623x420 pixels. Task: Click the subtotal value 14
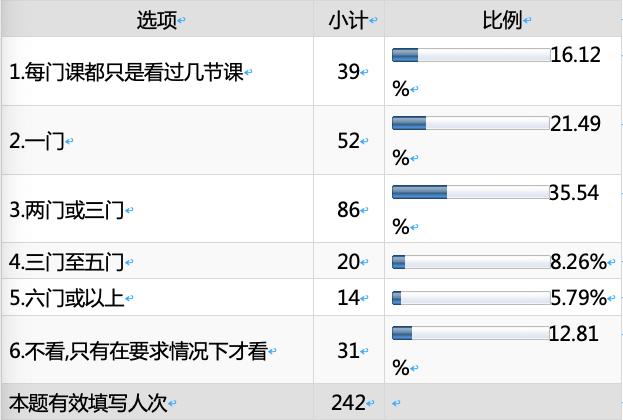347,297
